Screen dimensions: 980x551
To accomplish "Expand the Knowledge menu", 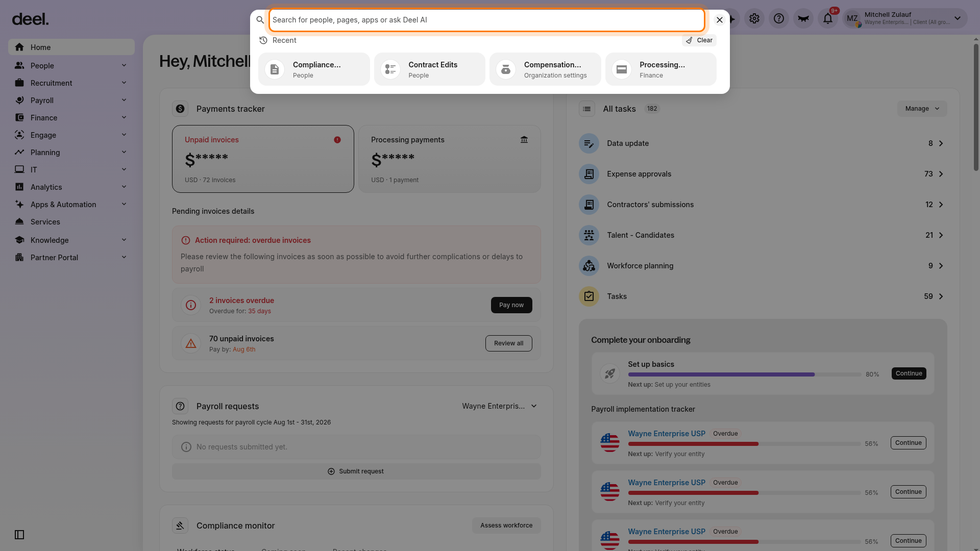I will point(71,240).
